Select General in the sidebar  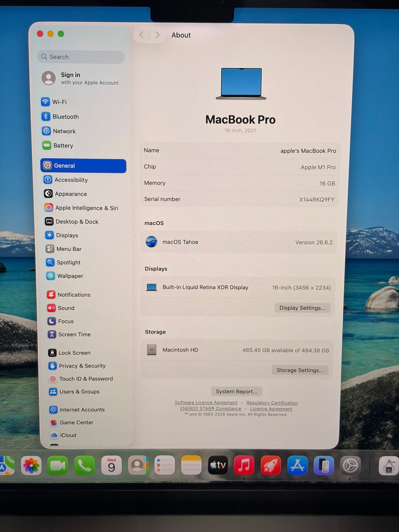point(83,166)
